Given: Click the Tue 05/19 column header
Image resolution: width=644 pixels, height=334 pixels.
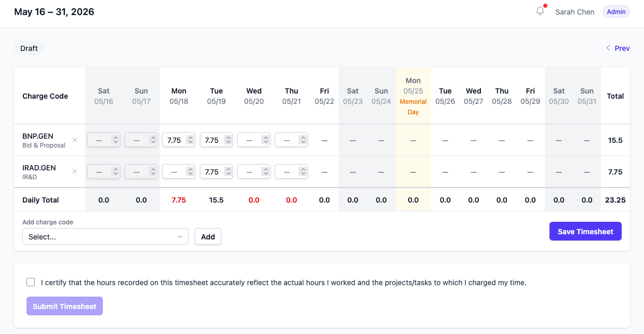Looking at the screenshot, I should 217,96.
